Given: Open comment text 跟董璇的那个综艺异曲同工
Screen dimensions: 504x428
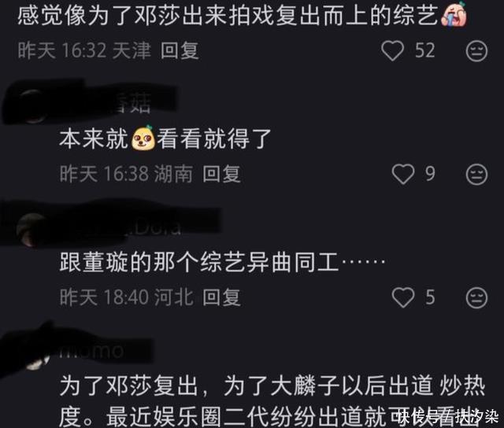Looking at the screenshot, I should [222, 262].
